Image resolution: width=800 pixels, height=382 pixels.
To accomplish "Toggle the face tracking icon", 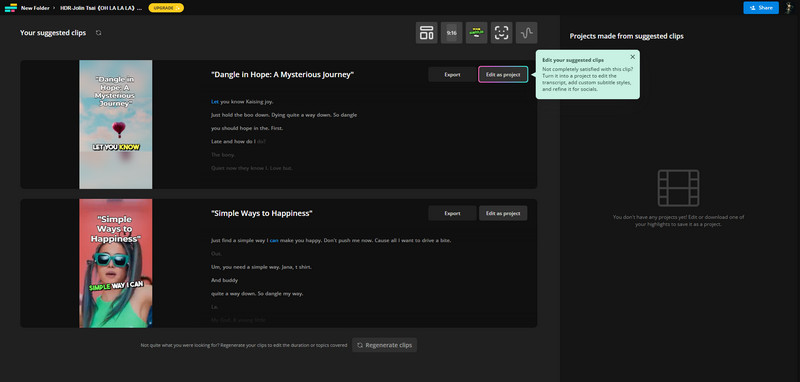I will [502, 33].
